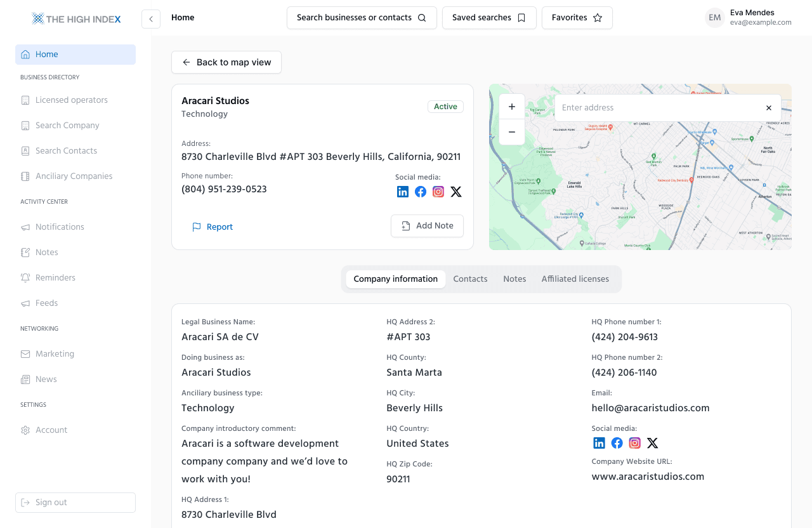Open News

coord(75,379)
